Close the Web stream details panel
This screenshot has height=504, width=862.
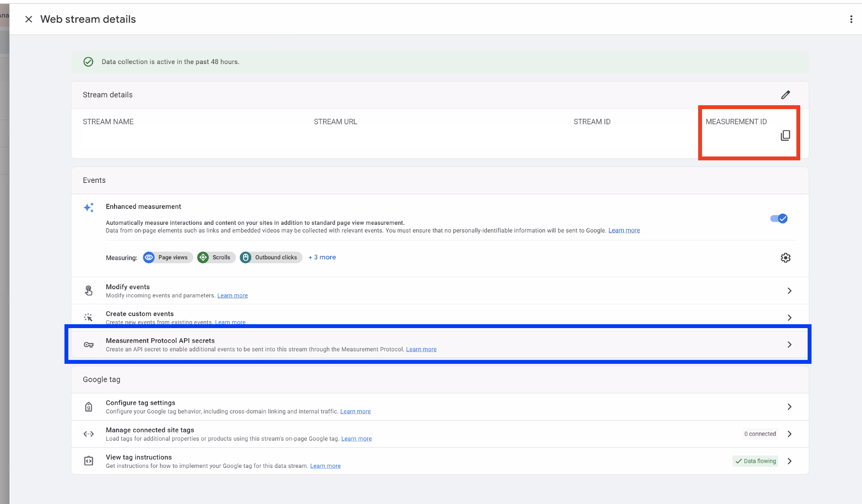[x=29, y=19]
